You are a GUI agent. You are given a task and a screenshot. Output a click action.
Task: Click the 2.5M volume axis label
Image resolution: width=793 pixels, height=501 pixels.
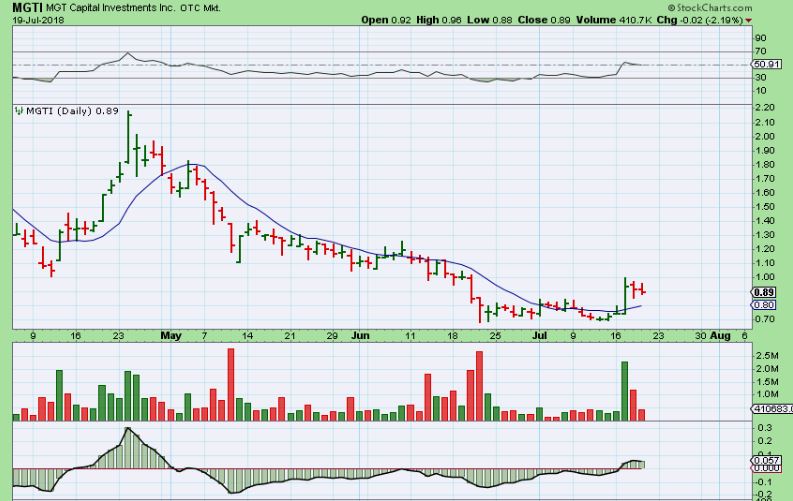[767, 356]
